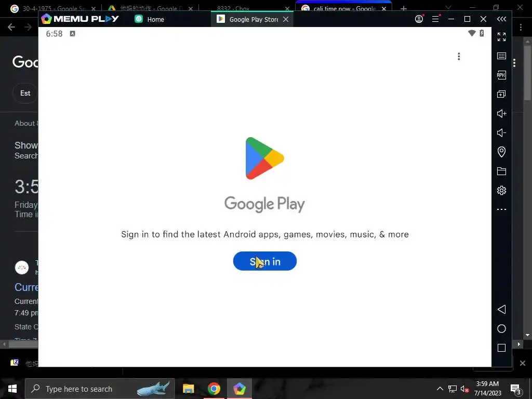Screen dimensions: 532x399
Task: Open Chrome three-dot menu
Action: coord(521,27)
